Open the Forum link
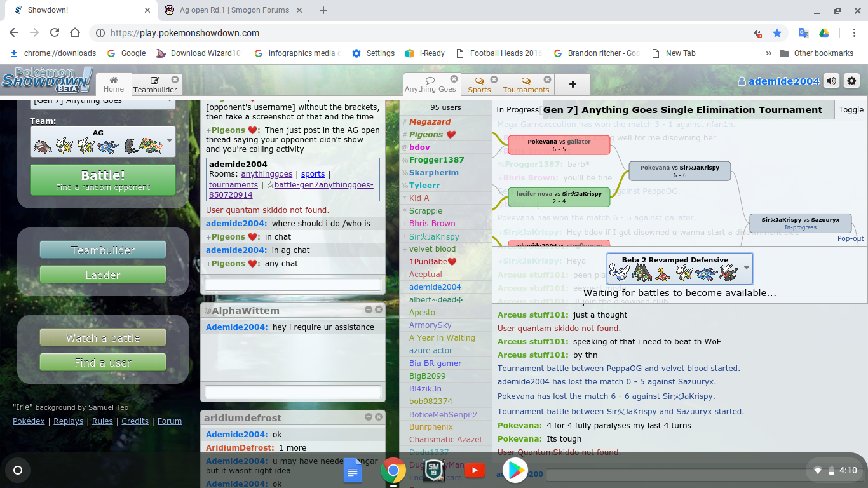The image size is (868, 488). coord(170,421)
